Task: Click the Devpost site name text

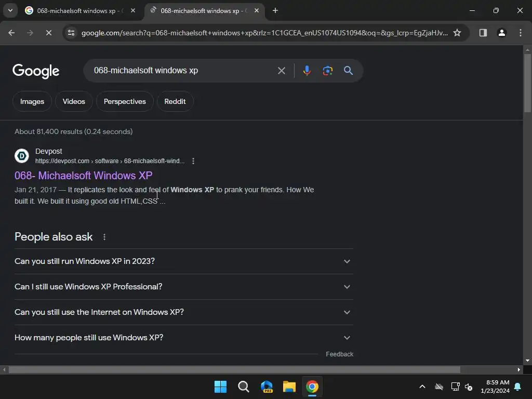Action: coord(49,151)
